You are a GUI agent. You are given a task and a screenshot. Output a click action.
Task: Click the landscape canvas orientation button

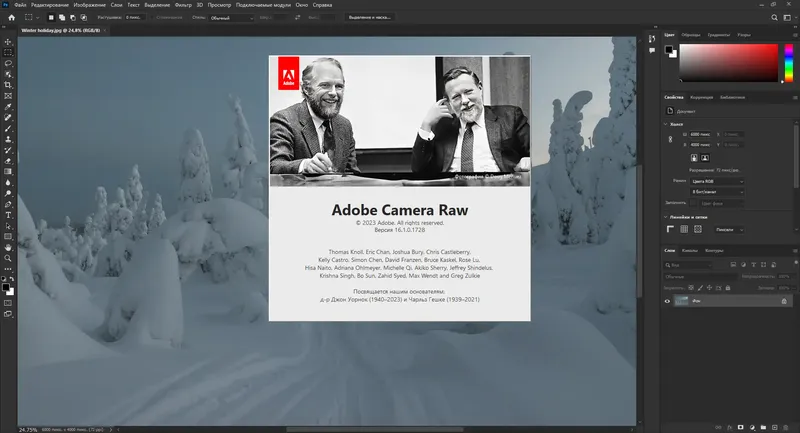tap(705, 158)
